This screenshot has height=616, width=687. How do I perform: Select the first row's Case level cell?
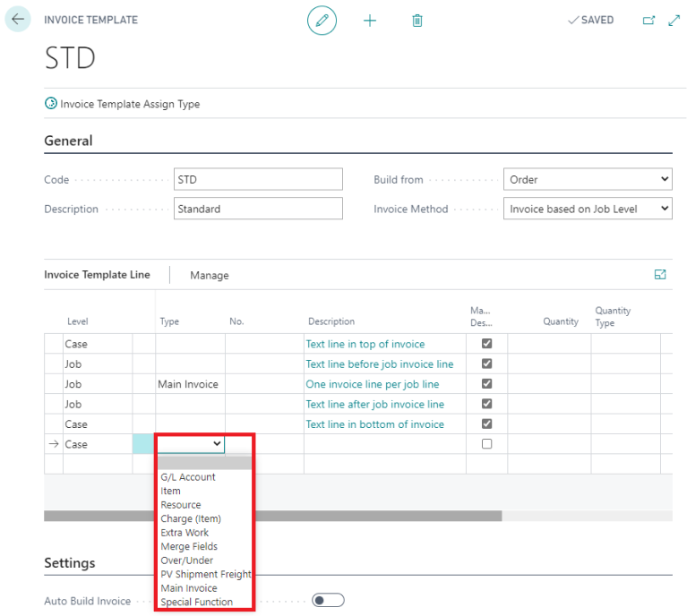98,344
